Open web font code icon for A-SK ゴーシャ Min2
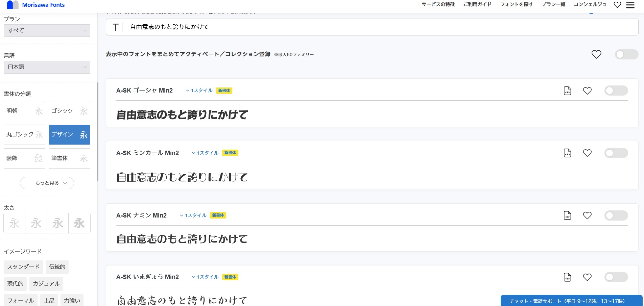Image resolution: width=644 pixels, height=306 pixels. (x=568, y=91)
